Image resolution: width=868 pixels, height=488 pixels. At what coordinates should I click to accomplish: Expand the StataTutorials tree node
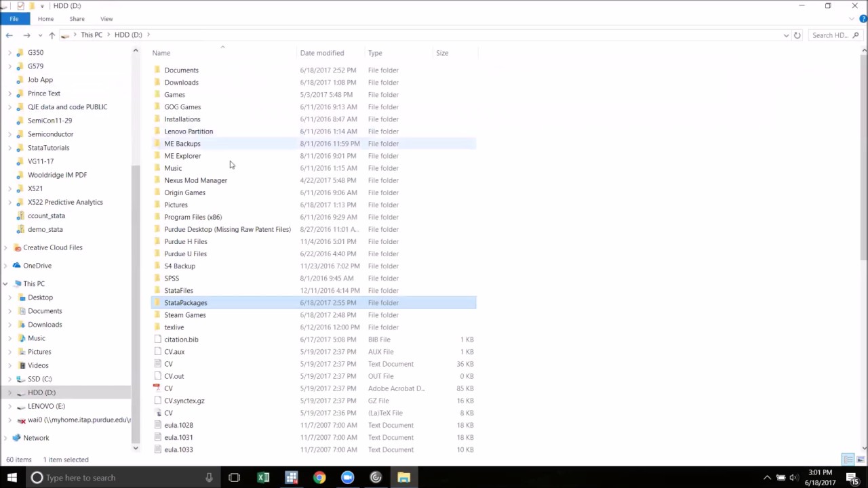(x=9, y=148)
